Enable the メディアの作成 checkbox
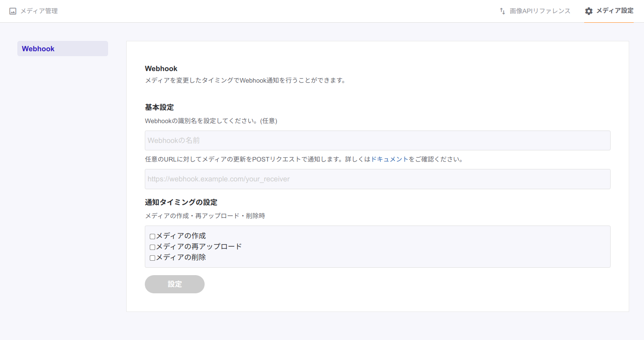The width and height of the screenshot is (644, 340). (152, 237)
